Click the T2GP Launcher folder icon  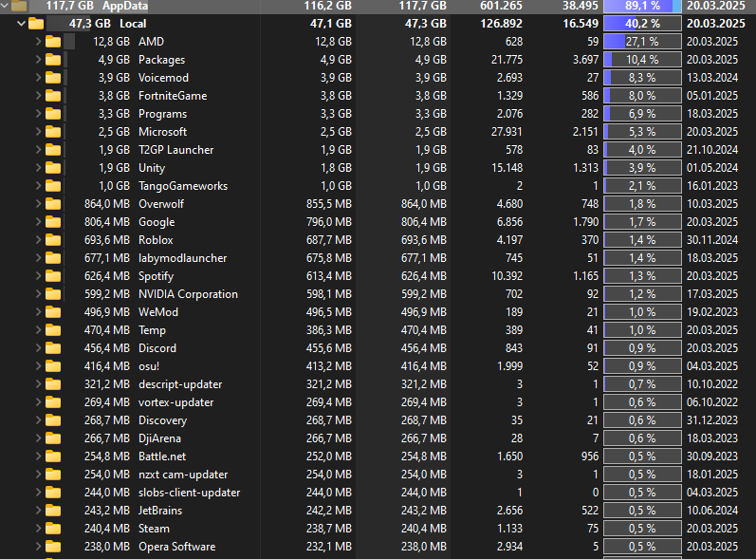click(53, 150)
